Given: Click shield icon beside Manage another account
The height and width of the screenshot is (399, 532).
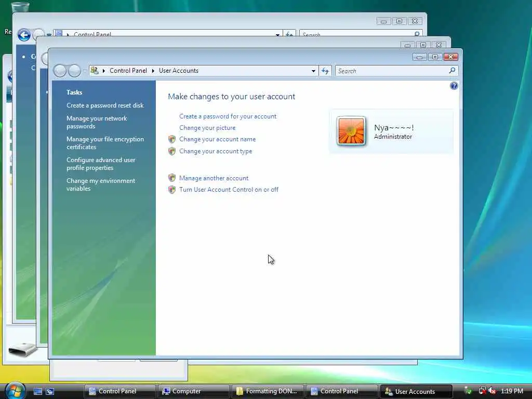Looking at the screenshot, I should pos(172,178).
